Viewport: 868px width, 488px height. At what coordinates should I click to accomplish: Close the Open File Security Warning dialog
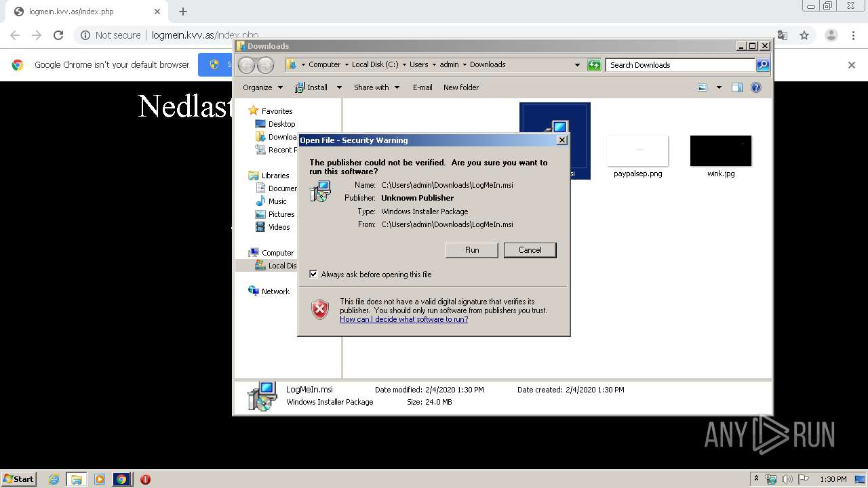561,140
